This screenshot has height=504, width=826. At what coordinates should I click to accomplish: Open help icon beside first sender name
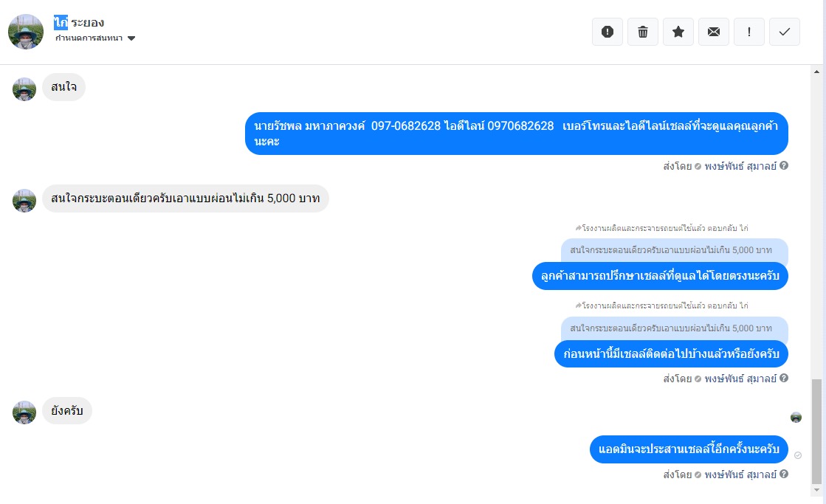click(x=784, y=165)
